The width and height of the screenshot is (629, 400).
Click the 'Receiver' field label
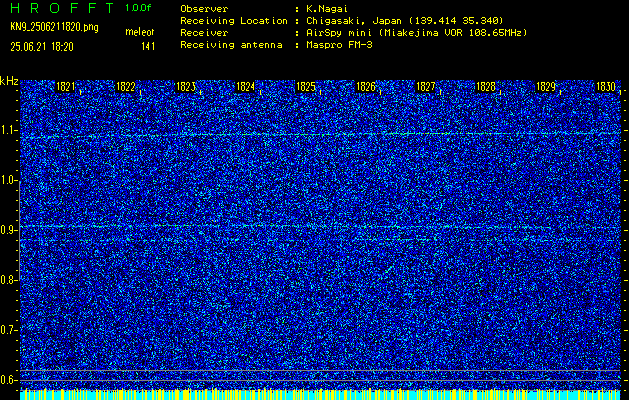[x=204, y=33]
